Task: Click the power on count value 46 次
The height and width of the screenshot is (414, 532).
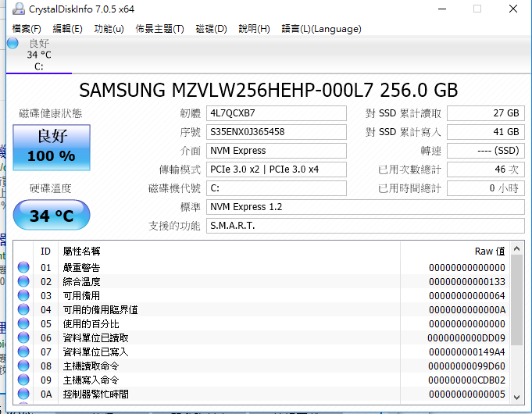Action: click(x=485, y=170)
